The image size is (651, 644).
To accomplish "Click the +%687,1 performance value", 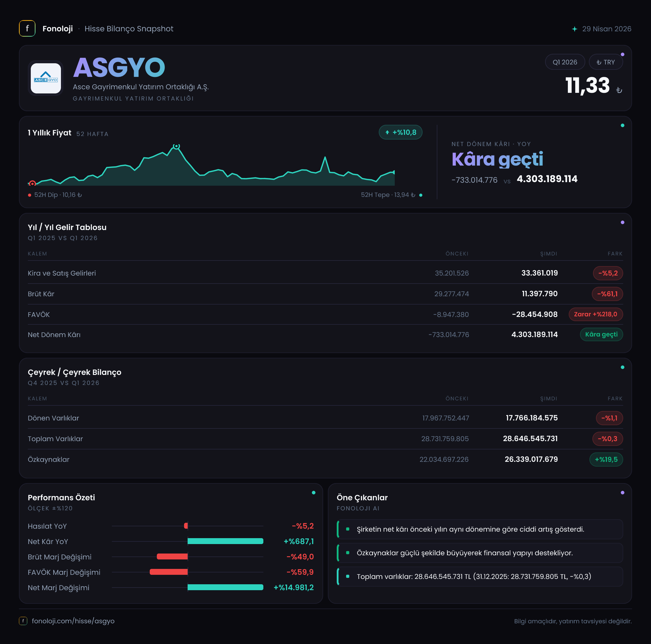I will click(x=299, y=541).
